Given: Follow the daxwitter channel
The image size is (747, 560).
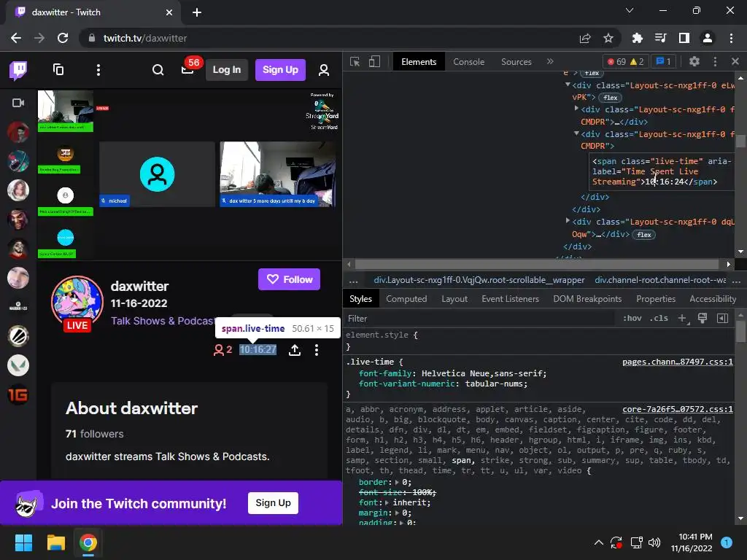Looking at the screenshot, I should click(x=289, y=279).
